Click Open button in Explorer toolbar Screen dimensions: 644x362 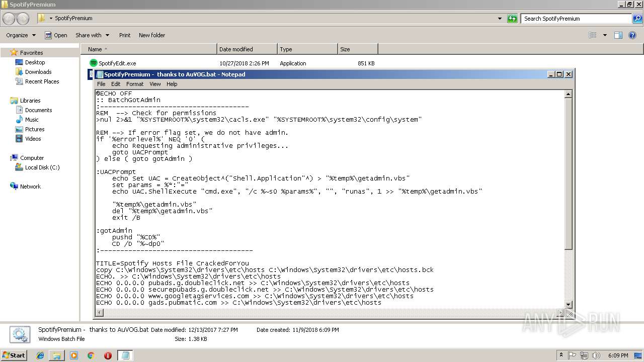tap(56, 35)
